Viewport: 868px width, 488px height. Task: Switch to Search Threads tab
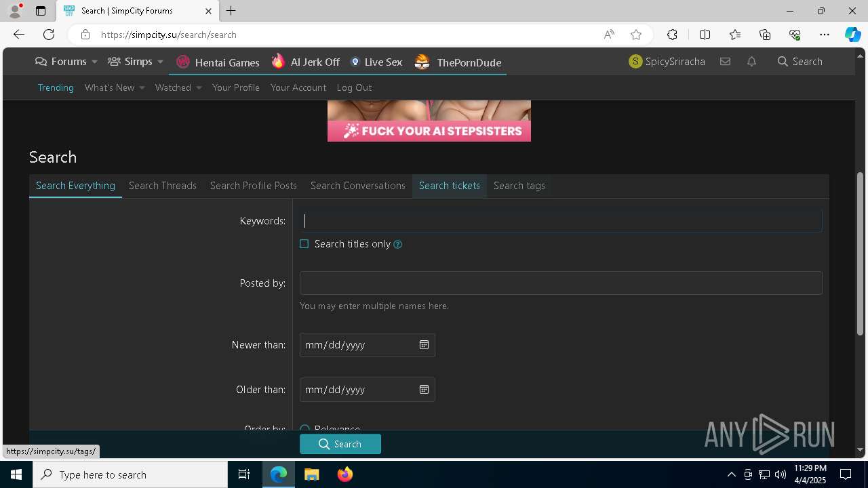click(163, 186)
